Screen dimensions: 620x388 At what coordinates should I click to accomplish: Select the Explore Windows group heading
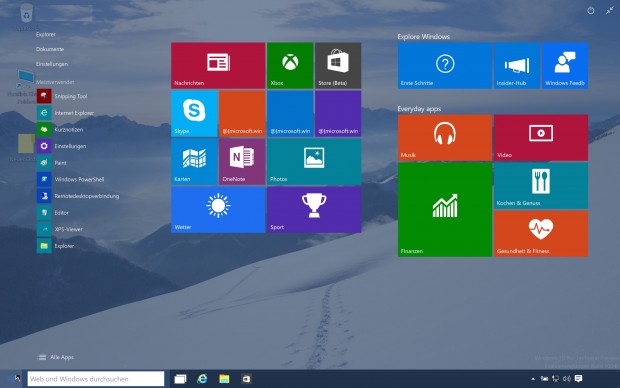[x=423, y=36]
